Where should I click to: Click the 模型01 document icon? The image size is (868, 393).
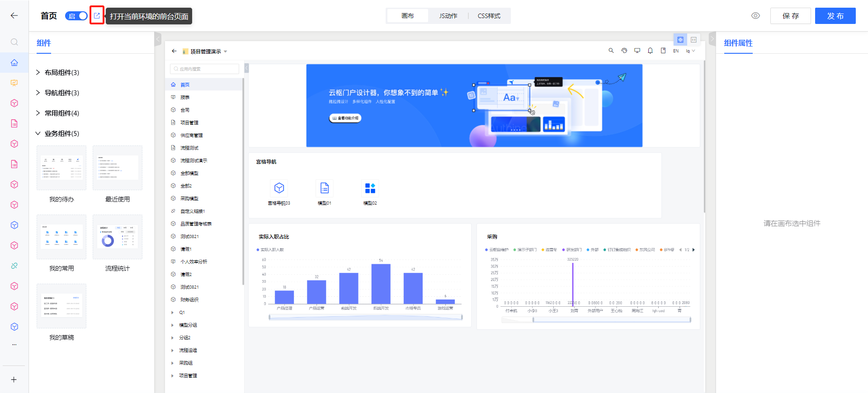(x=325, y=187)
